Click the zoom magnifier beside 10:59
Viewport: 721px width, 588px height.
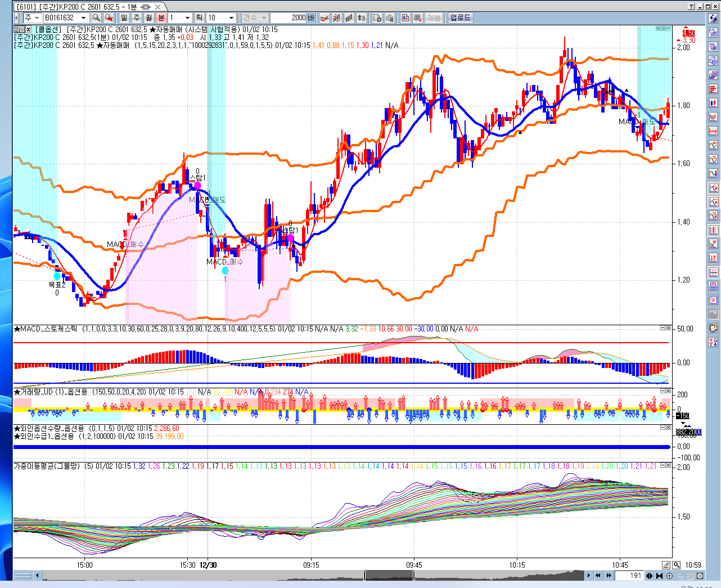click(677, 565)
